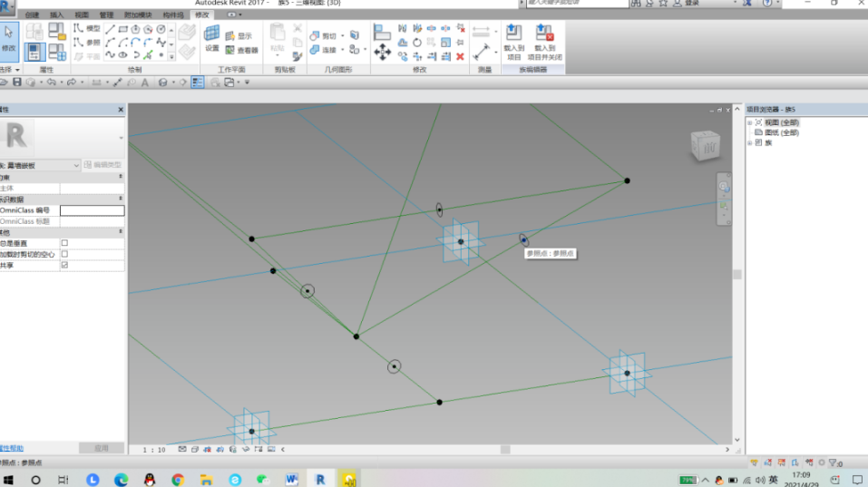This screenshot has height=487, width=868.
Task: Open the 管理 ribbon tab
Action: pyautogui.click(x=106, y=15)
